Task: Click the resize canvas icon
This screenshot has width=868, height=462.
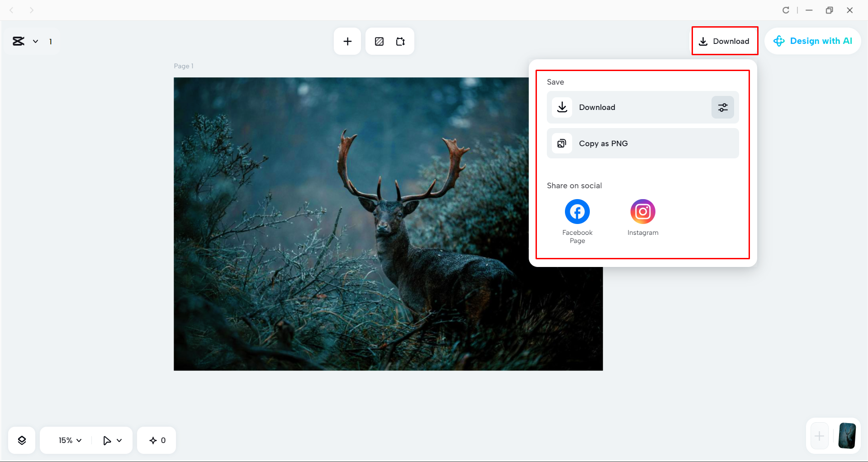Action: coord(400,41)
